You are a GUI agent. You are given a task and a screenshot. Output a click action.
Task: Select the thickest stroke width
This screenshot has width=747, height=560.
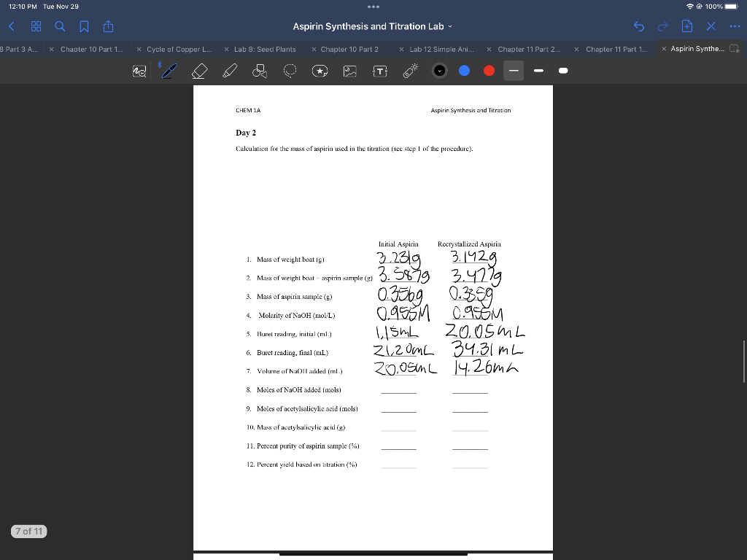click(x=563, y=71)
